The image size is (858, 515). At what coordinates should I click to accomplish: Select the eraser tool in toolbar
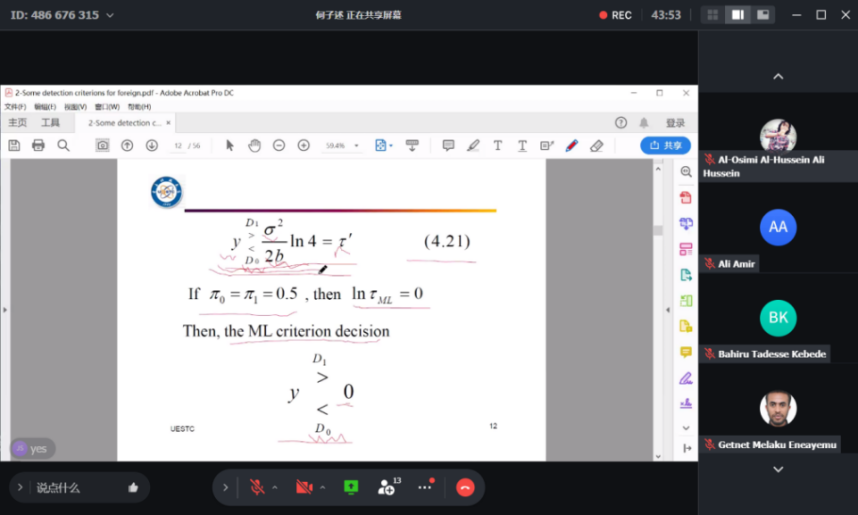coord(597,145)
